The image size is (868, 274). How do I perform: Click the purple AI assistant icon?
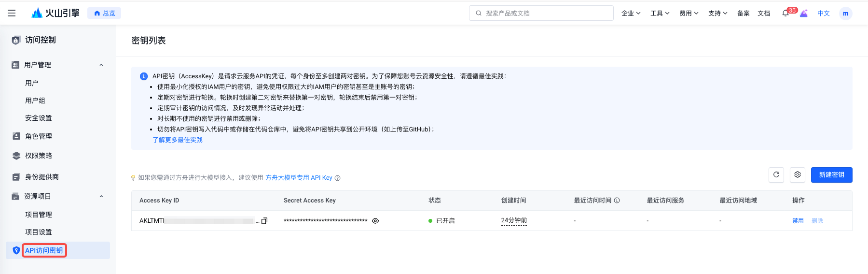804,14
